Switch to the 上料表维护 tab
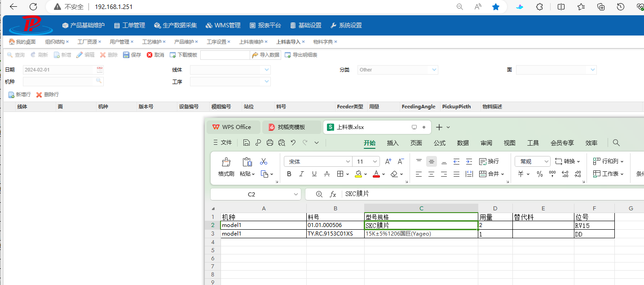The width and height of the screenshot is (644, 285). click(251, 42)
